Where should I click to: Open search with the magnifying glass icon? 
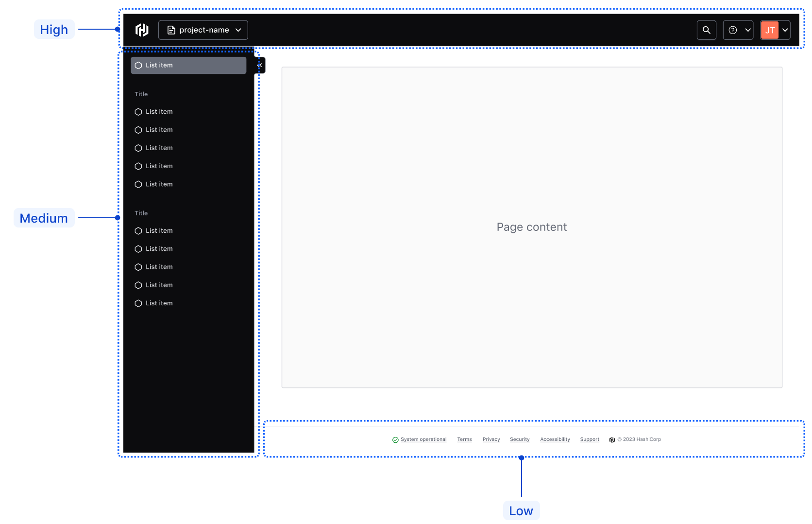[706, 30]
